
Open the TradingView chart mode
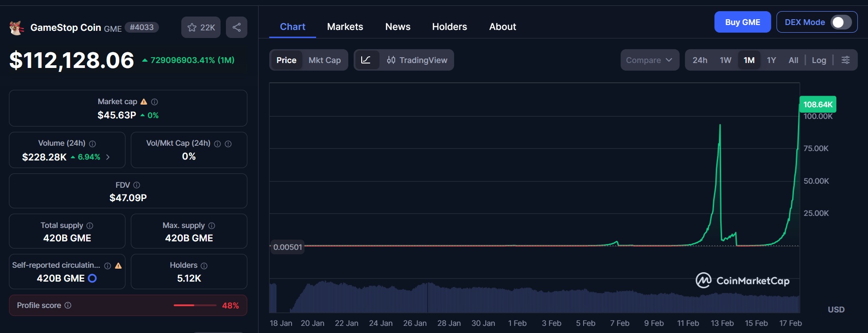[417, 60]
